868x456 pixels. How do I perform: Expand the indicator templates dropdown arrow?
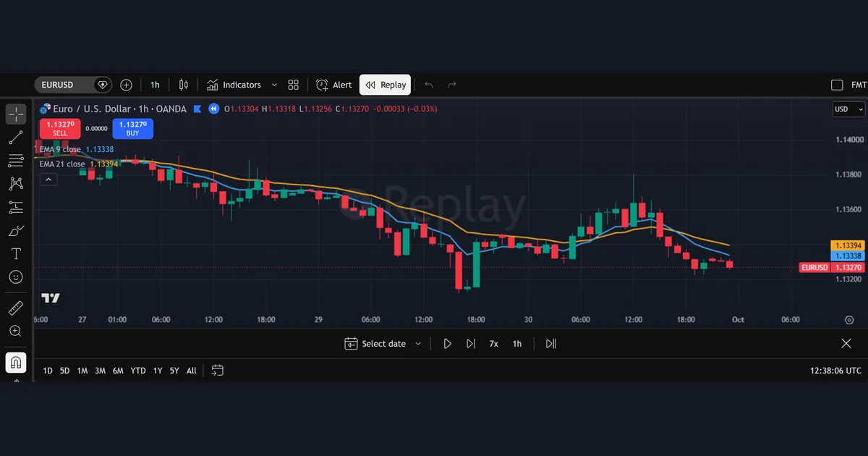point(274,85)
